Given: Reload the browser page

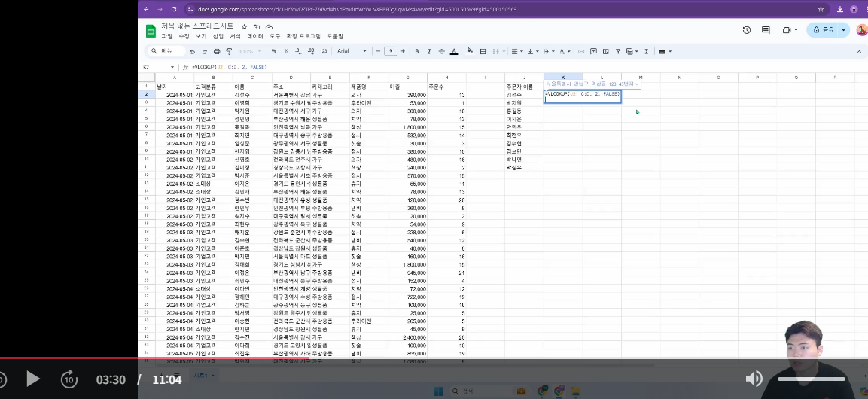Looking at the screenshot, I should [x=174, y=9].
